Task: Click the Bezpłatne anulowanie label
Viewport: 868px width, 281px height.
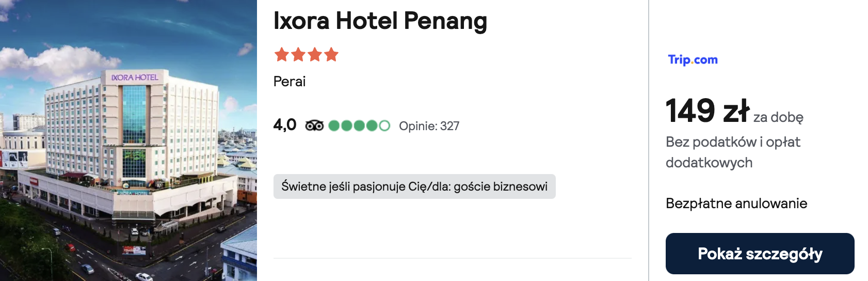Action: click(736, 204)
